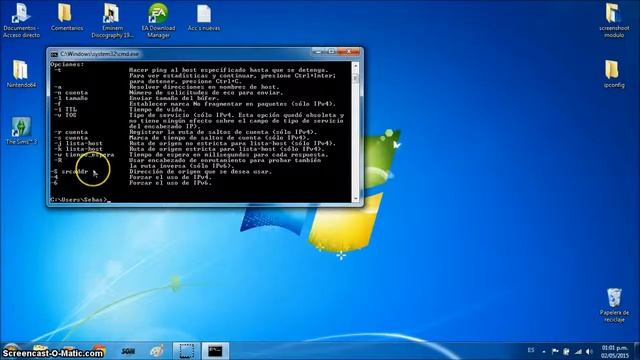Open the Action Center flag icon
The width and height of the screenshot is (640, 360).
click(555, 351)
